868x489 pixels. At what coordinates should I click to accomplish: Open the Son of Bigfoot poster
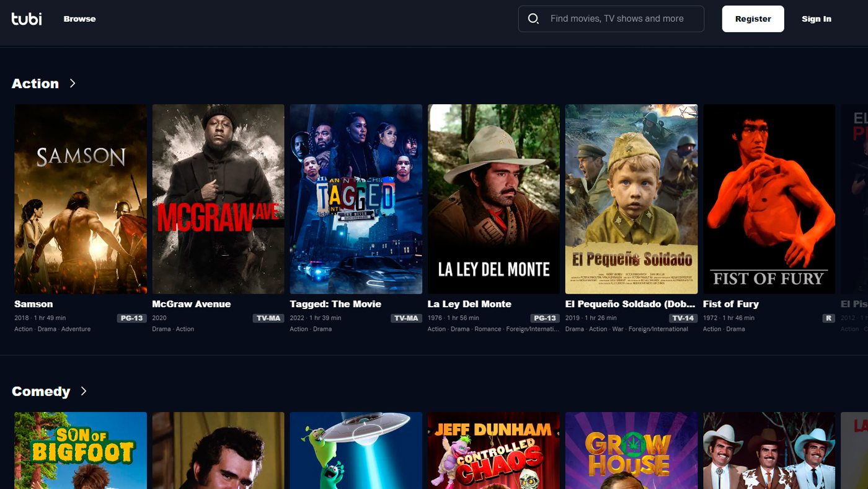(81, 451)
